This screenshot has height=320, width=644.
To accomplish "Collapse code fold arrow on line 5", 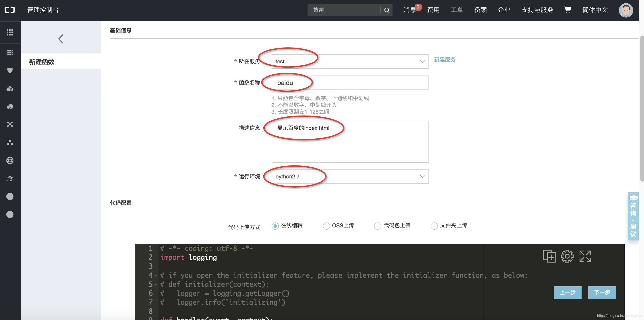I will 156,285.
